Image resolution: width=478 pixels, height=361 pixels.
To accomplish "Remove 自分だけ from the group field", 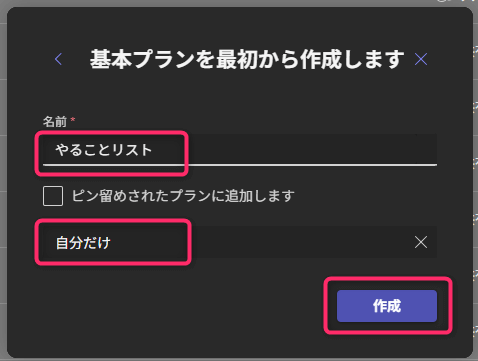I will 421,242.
